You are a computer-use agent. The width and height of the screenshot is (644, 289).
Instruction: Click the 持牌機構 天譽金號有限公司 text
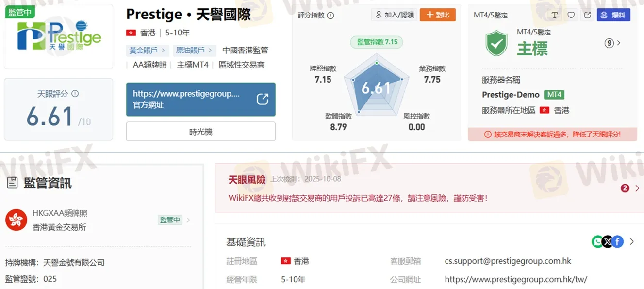[x=55, y=263]
